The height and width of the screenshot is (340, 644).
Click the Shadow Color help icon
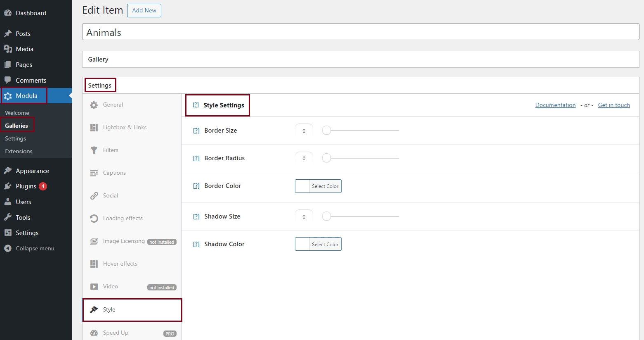196,244
